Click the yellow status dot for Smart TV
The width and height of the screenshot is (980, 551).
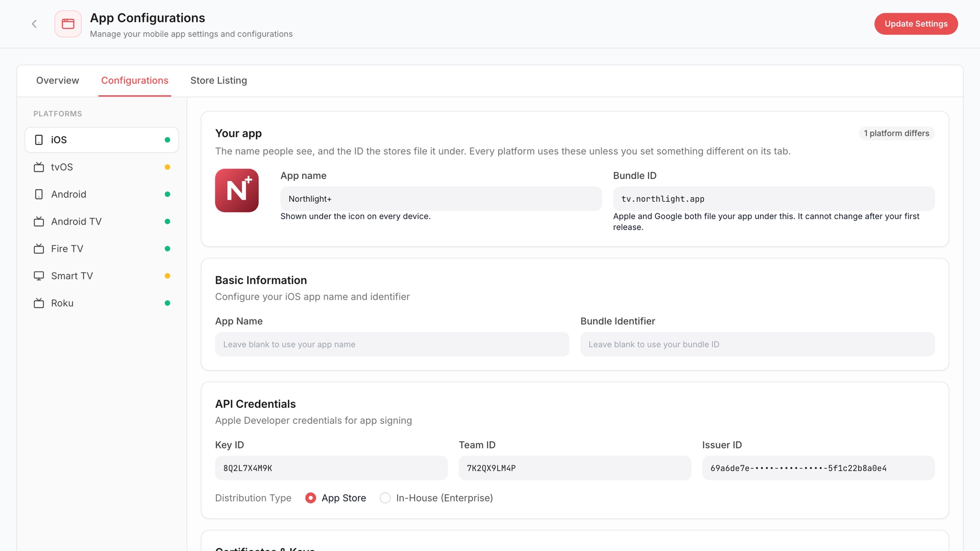pos(167,276)
